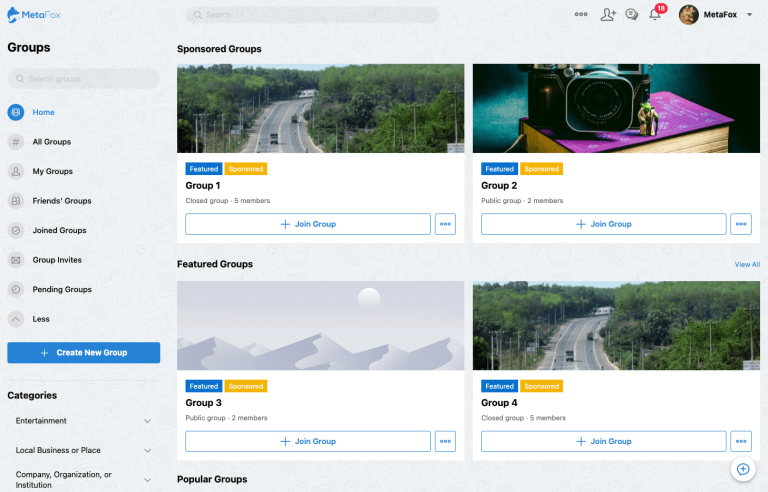
Task: Open more options for Group 1
Action: pyautogui.click(x=445, y=224)
